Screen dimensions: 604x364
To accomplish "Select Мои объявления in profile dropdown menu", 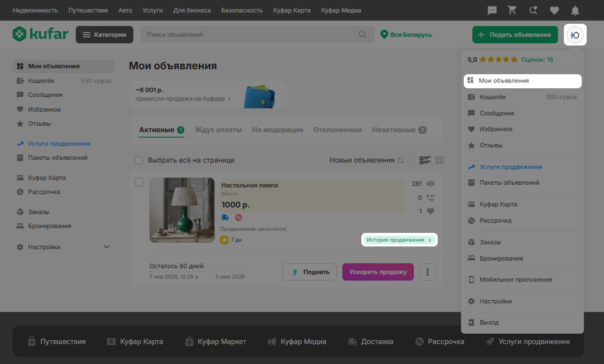I will point(522,81).
